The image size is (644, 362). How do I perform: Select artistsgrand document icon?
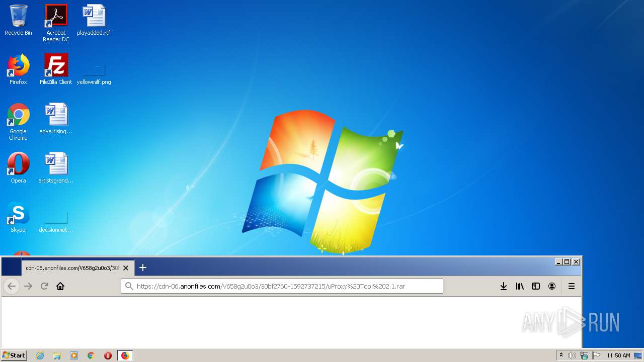click(56, 168)
